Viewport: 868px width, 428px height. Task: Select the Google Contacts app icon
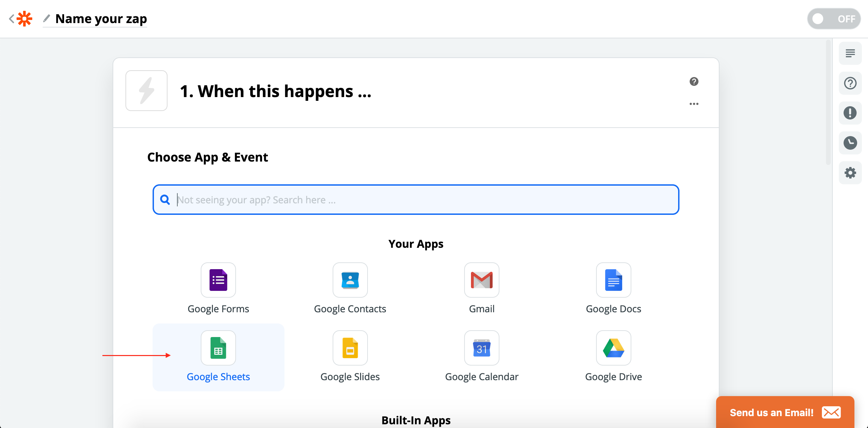click(x=350, y=280)
